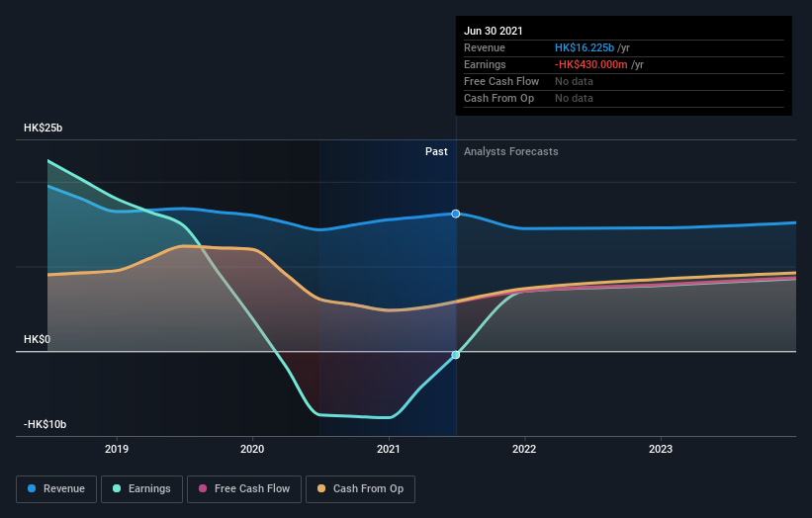
Task: Toggle the Revenue series legend button
Action: click(56, 489)
